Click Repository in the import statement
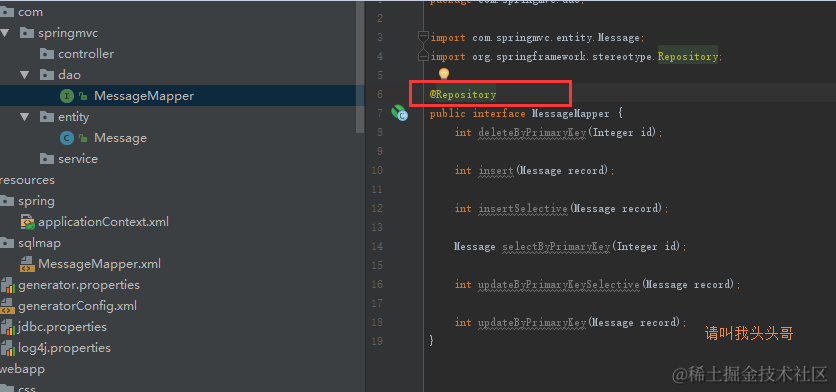This screenshot has height=392, width=836. [x=688, y=56]
